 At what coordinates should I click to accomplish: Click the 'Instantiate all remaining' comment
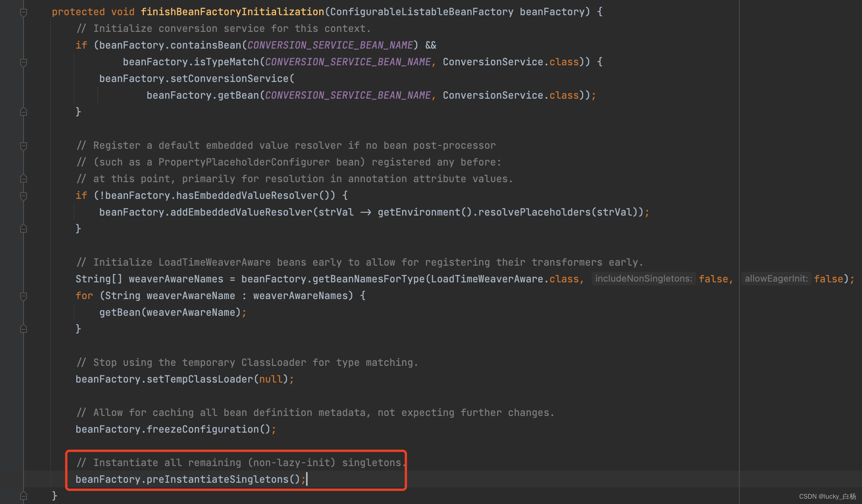pos(241,463)
